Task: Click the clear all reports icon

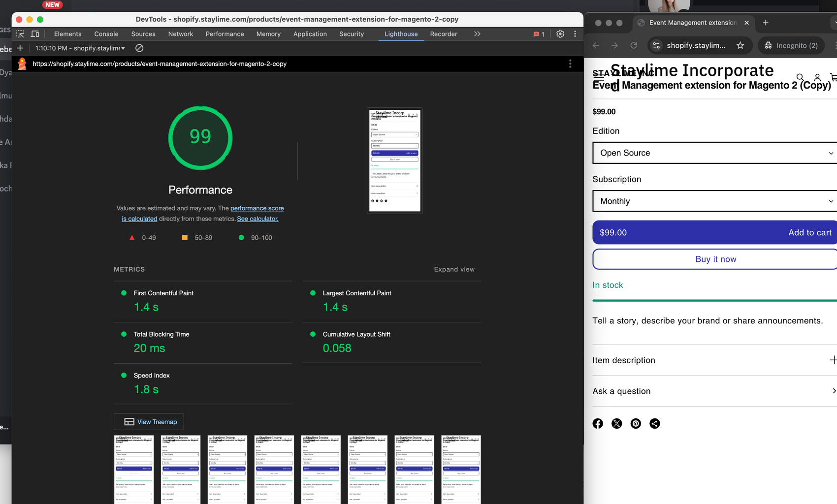Action: coord(139,48)
